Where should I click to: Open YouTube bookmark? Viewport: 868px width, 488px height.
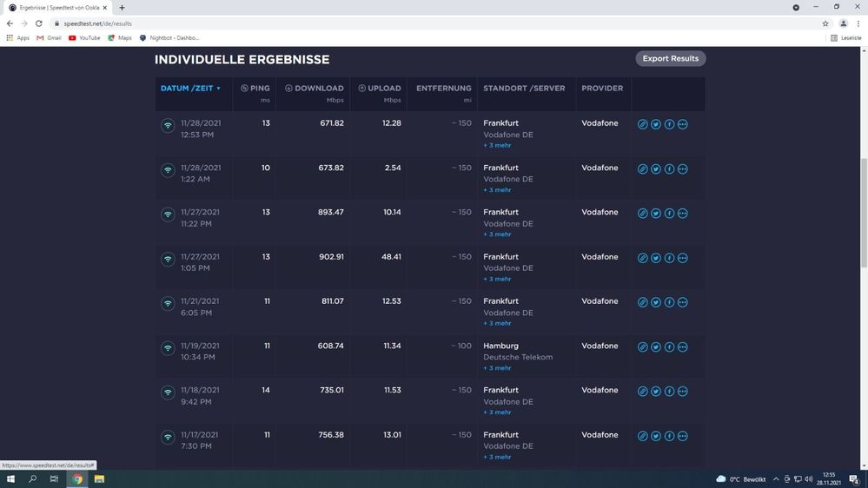point(84,37)
